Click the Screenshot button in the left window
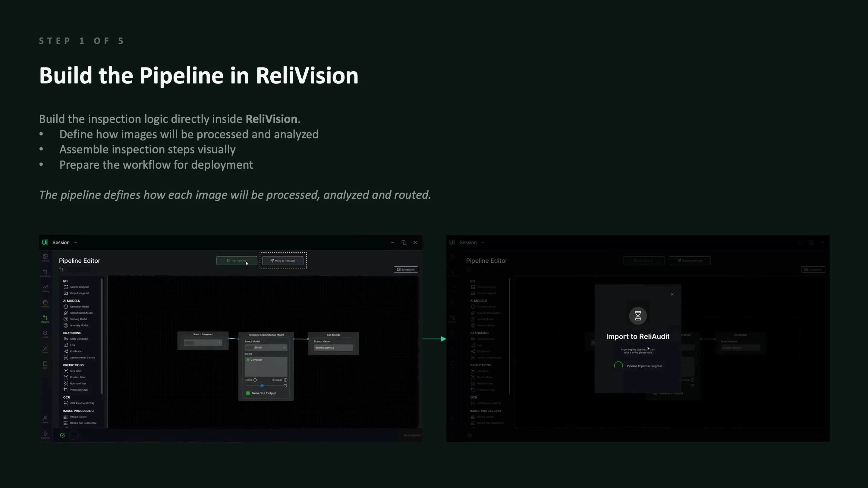This screenshot has width=868, height=488. pyautogui.click(x=406, y=269)
